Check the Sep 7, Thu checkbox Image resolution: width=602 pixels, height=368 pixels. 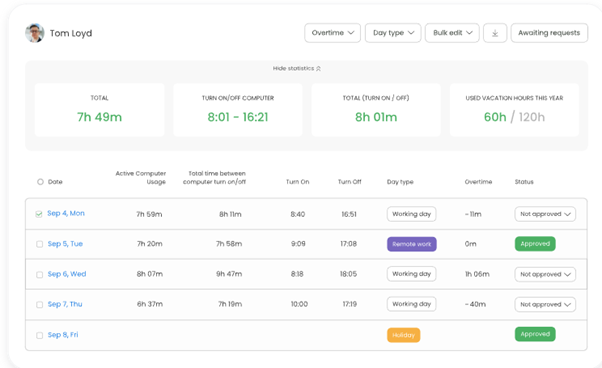pos(40,305)
